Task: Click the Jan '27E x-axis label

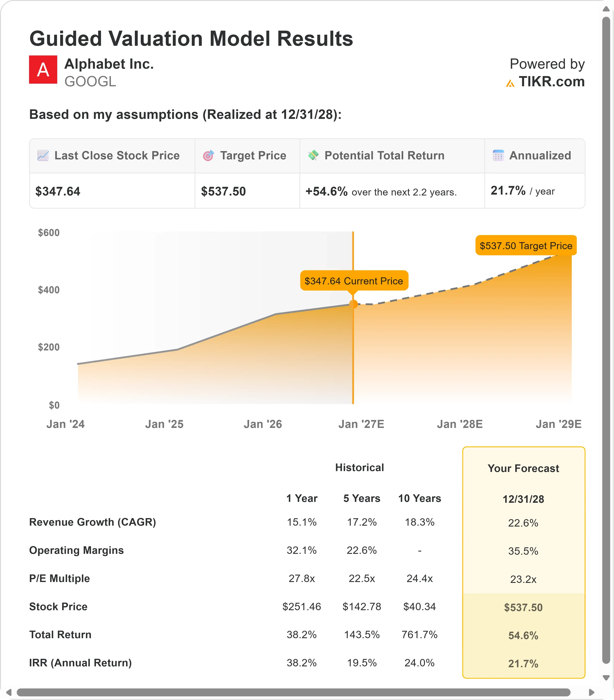Action: point(361,424)
